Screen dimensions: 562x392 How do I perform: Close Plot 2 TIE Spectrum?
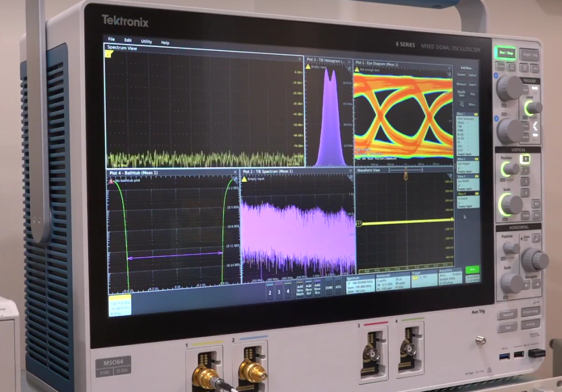tap(350, 171)
